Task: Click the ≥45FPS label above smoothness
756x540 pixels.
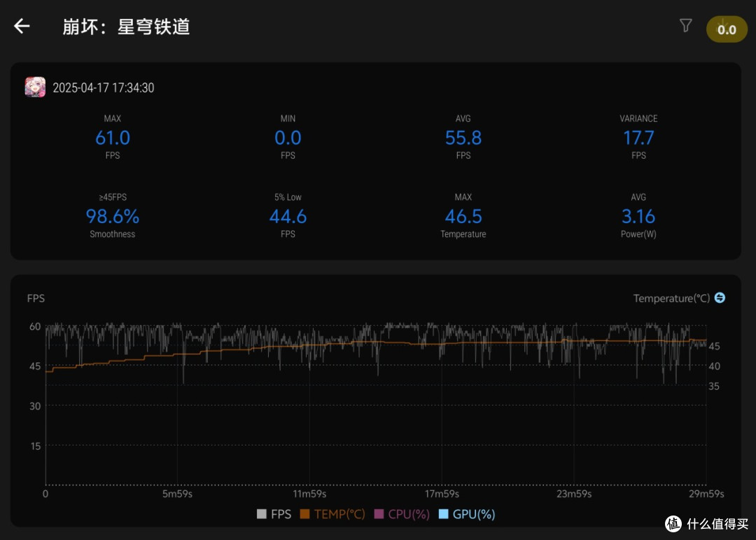Action: point(113,197)
